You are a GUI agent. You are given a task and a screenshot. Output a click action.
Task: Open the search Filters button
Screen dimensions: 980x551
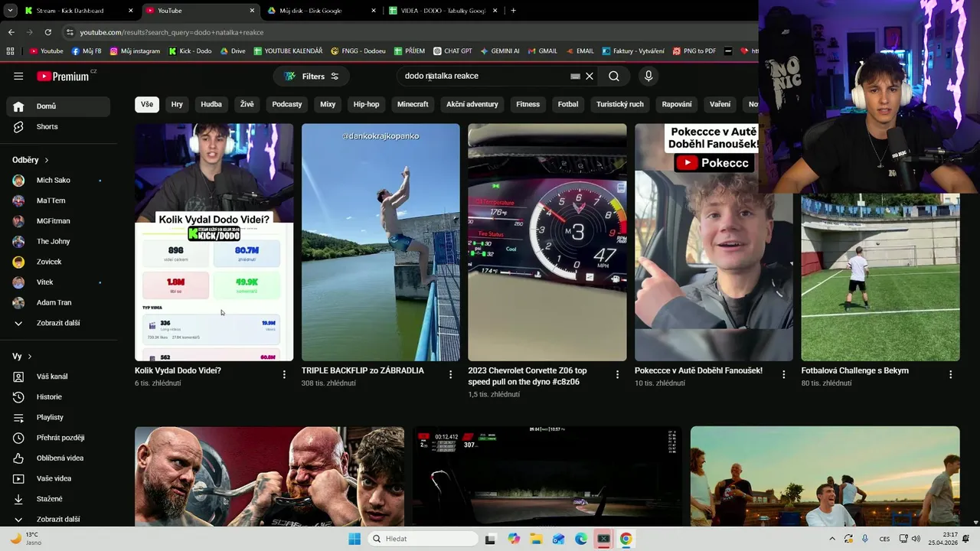312,77
